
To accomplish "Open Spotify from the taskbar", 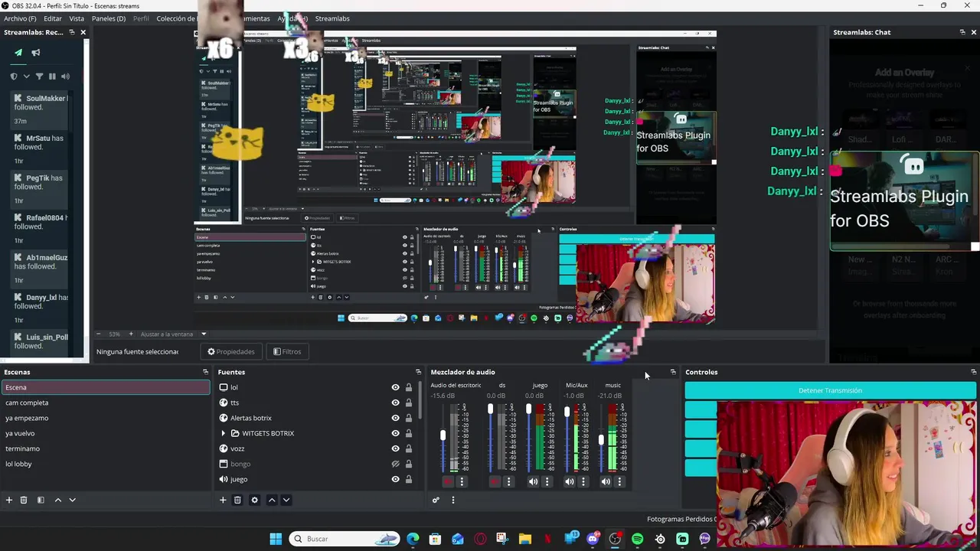I will tap(638, 539).
